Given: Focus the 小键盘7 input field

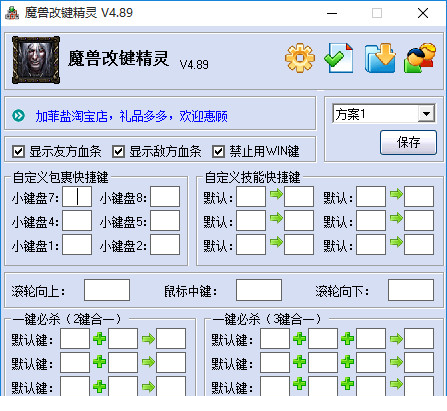Looking at the screenshot, I should [77, 197].
